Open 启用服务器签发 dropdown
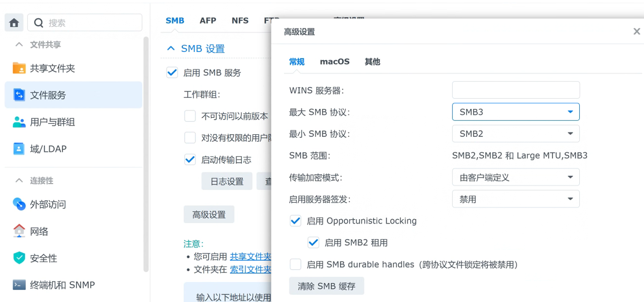644x302 pixels. [x=516, y=199]
